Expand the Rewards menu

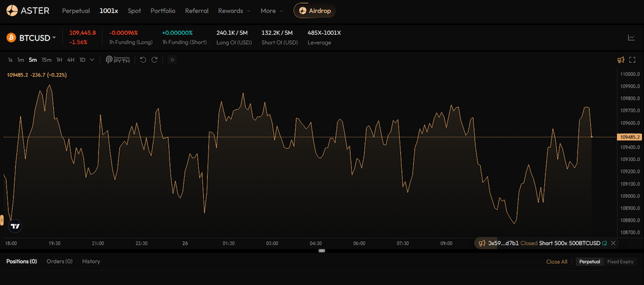click(234, 11)
